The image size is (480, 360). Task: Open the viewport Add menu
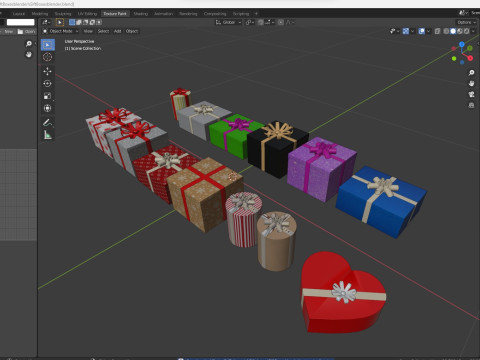coord(118,31)
